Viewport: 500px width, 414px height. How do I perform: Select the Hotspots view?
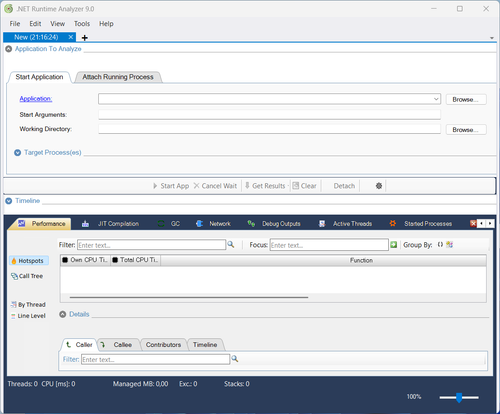(x=29, y=261)
